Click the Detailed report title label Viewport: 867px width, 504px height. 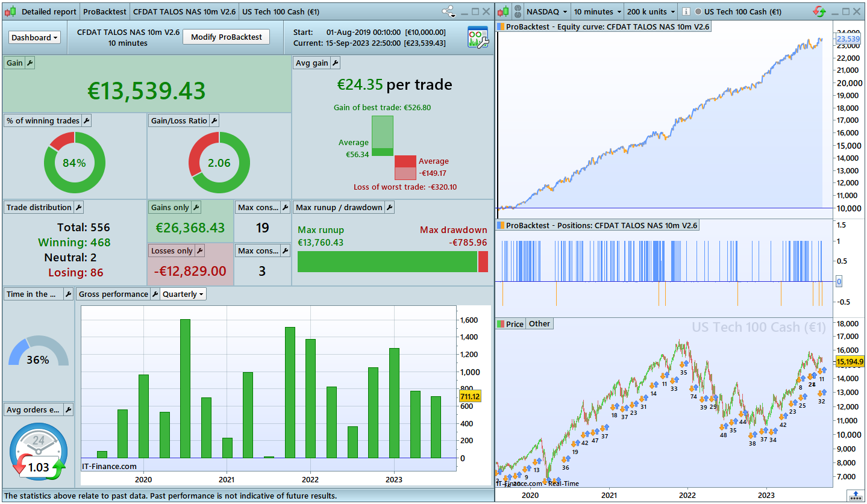[49, 11]
